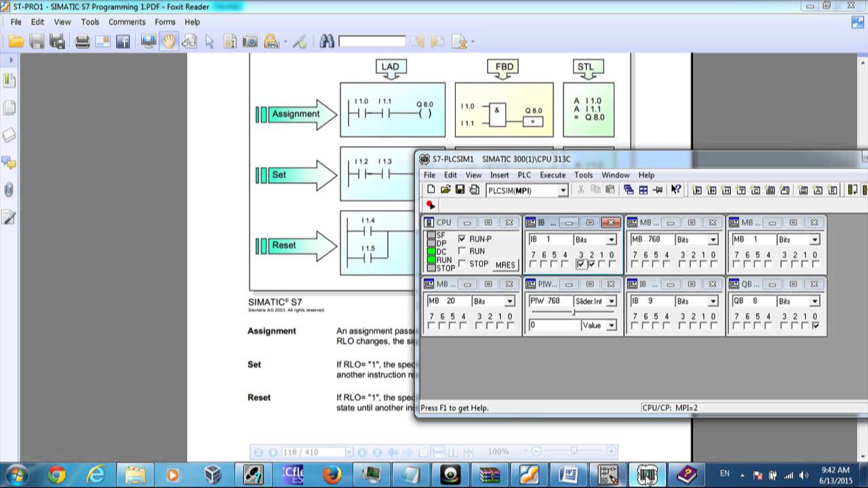Click the Foxit search text field
This screenshot has width=868, height=488.
(372, 42)
